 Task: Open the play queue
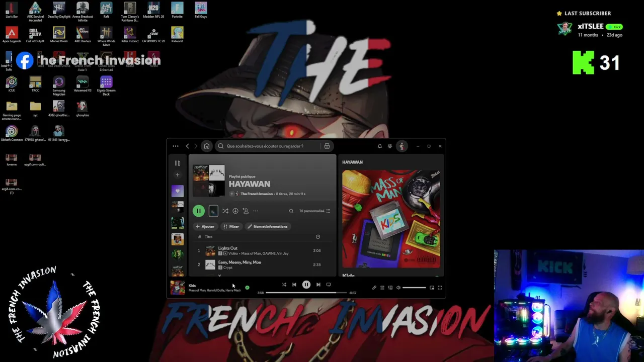tap(382, 288)
